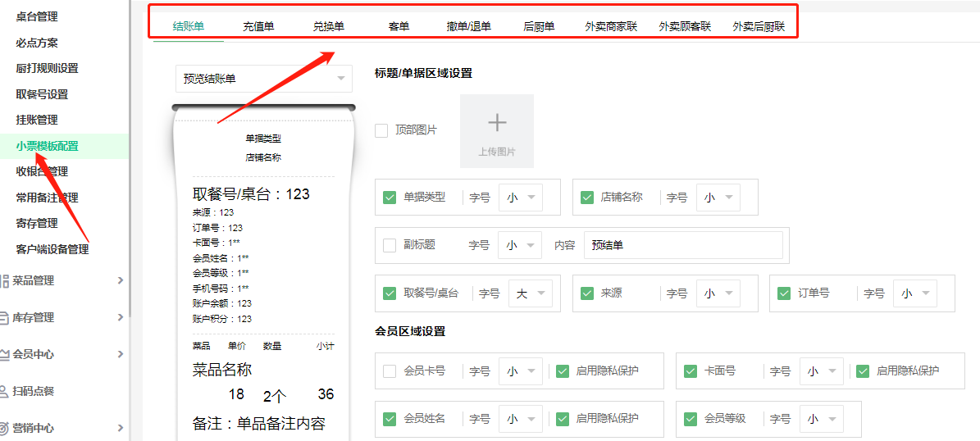This screenshot has width=980, height=441.
Task: Click the 营销中心 sidebar icon
Action: click(x=5, y=428)
